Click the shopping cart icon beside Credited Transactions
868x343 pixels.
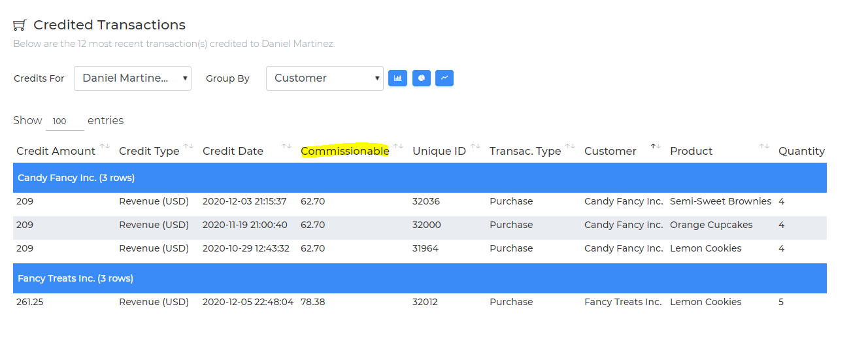[x=20, y=25]
